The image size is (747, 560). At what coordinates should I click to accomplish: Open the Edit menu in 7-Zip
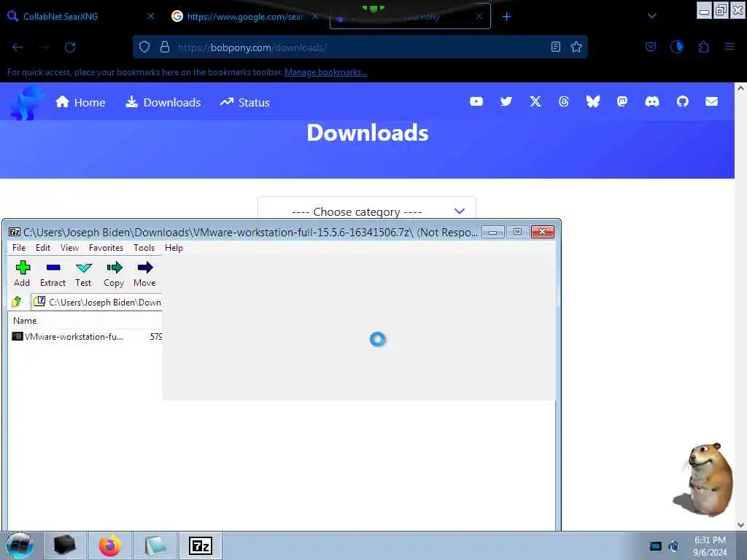point(43,248)
